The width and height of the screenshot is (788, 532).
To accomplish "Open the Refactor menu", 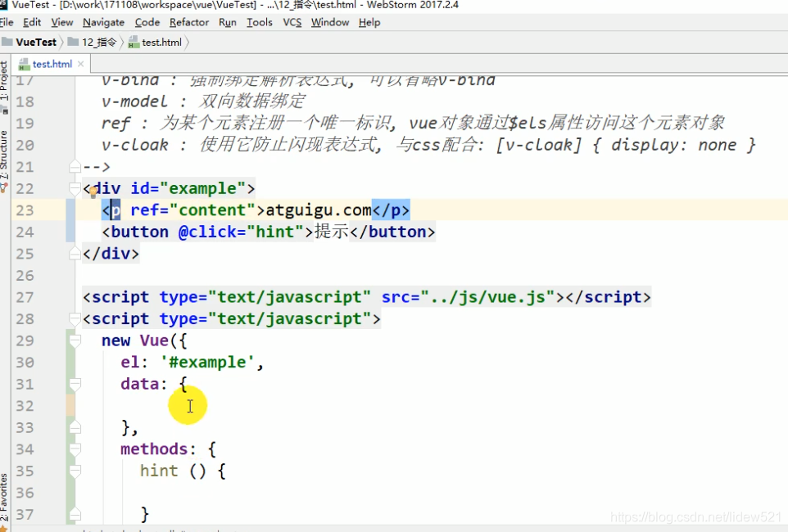I will tap(189, 22).
